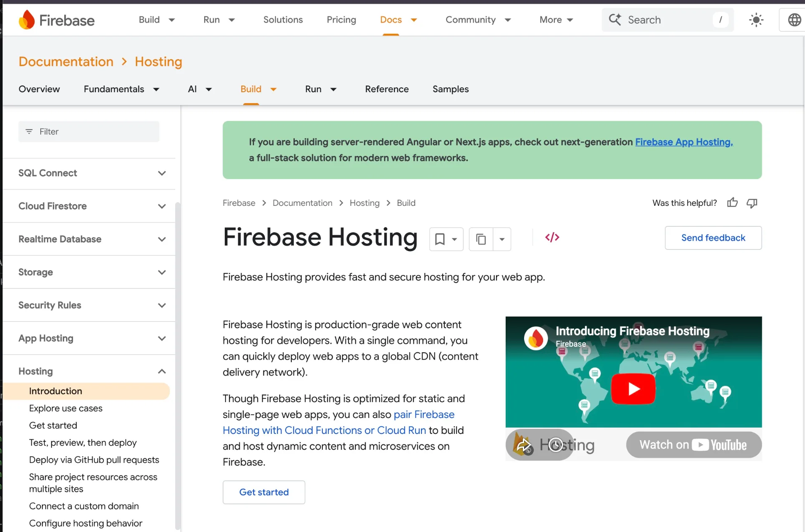
Task: Click the bookmark icon beside page title
Action: 440,239
